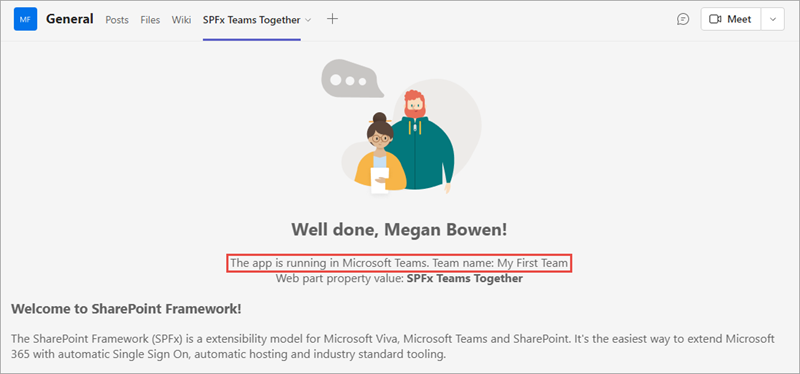Switch to the Wiki tab
Viewport: 800px width, 374px height.
click(181, 20)
